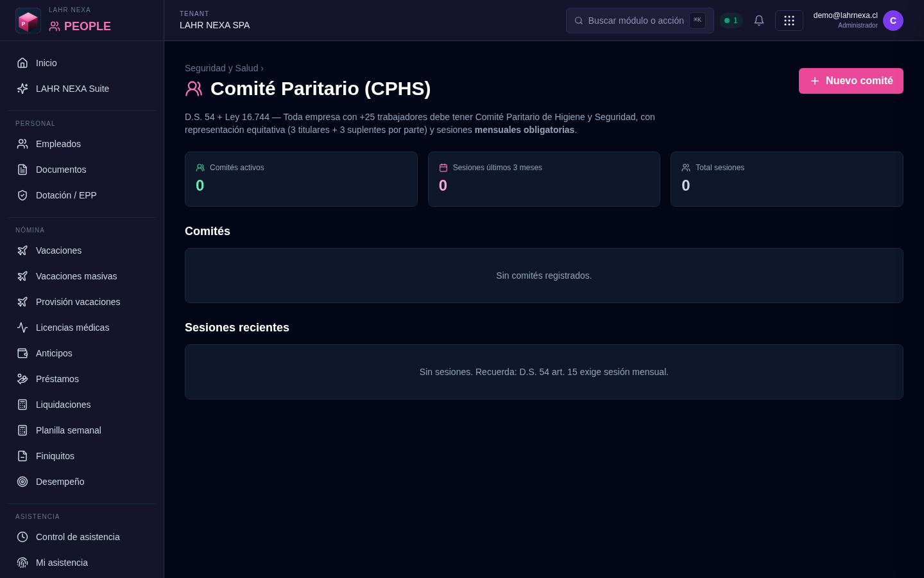Open Inicio in the sidebar

coord(81,63)
